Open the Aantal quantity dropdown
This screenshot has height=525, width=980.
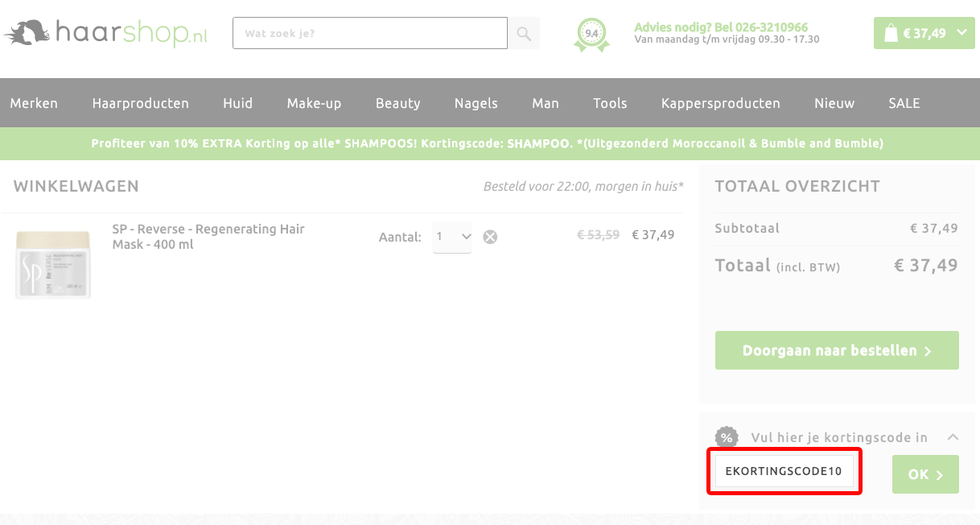[452, 237]
